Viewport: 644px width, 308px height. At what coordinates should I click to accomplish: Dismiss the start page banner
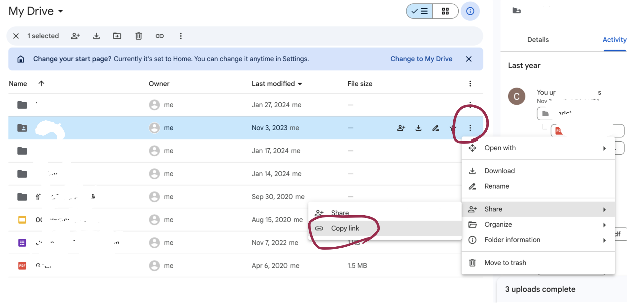tap(469, 59)
